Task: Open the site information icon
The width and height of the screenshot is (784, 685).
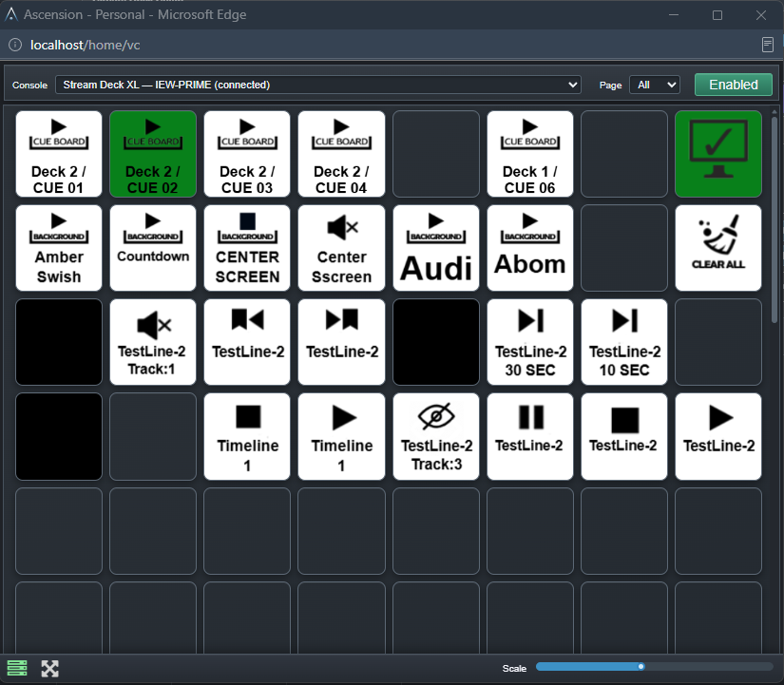Action: (x=15, y=45)
